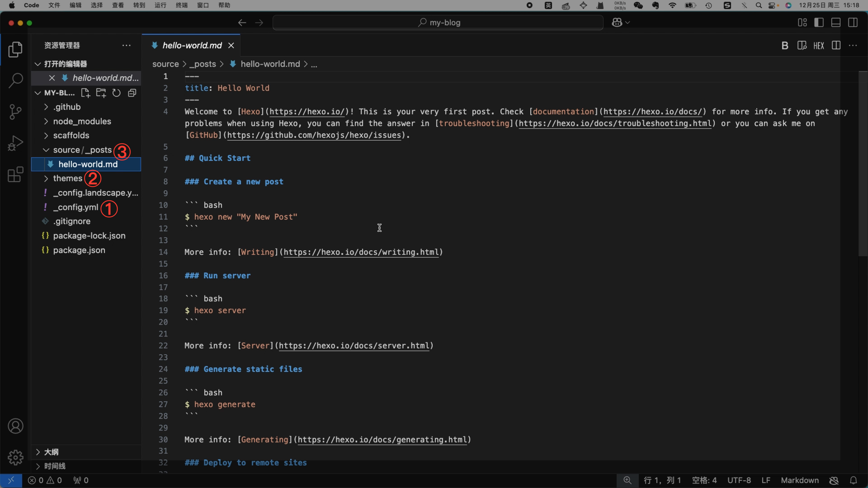Image resolution: width=868 pixels, height=488 pixels.
Task: Click the Copilot status icon in status bar
Action: (834, 480)
